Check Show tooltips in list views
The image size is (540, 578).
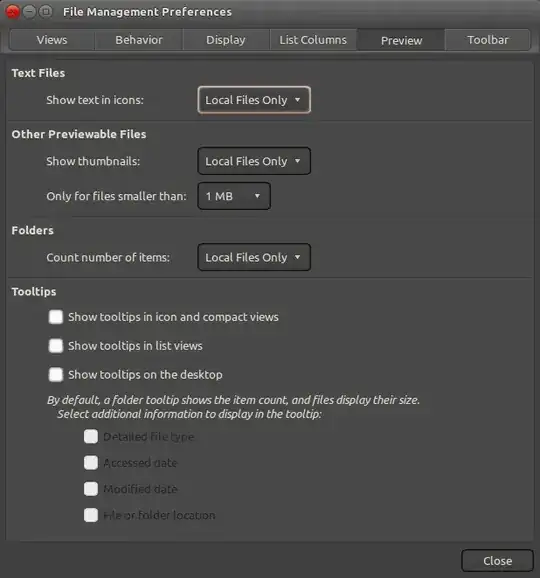(56, 346)
